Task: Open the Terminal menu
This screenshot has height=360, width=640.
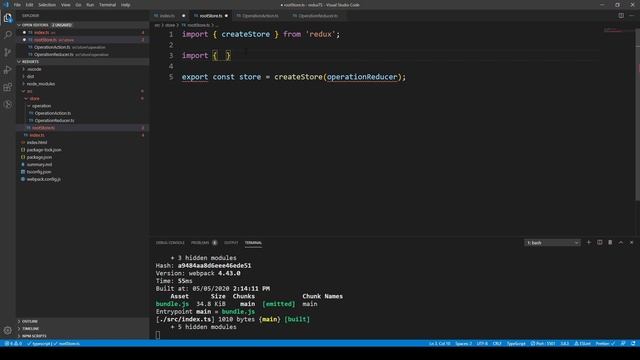Action: click(x=107, y=5)
